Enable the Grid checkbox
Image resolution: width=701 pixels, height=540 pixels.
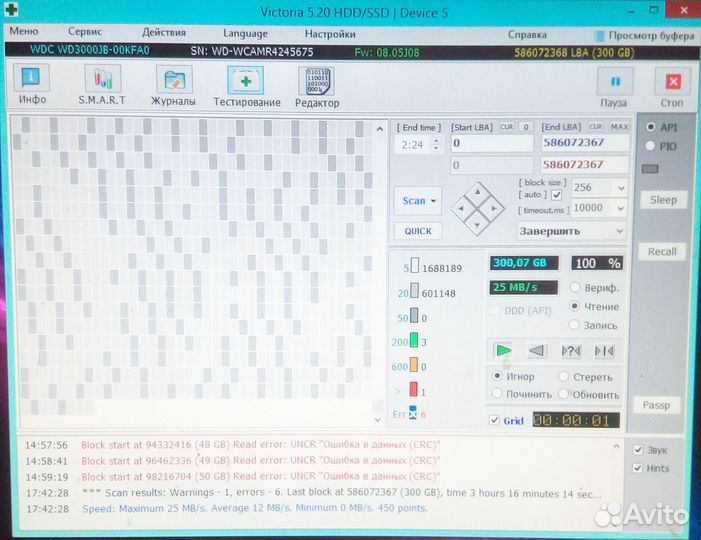pos(495,421)
